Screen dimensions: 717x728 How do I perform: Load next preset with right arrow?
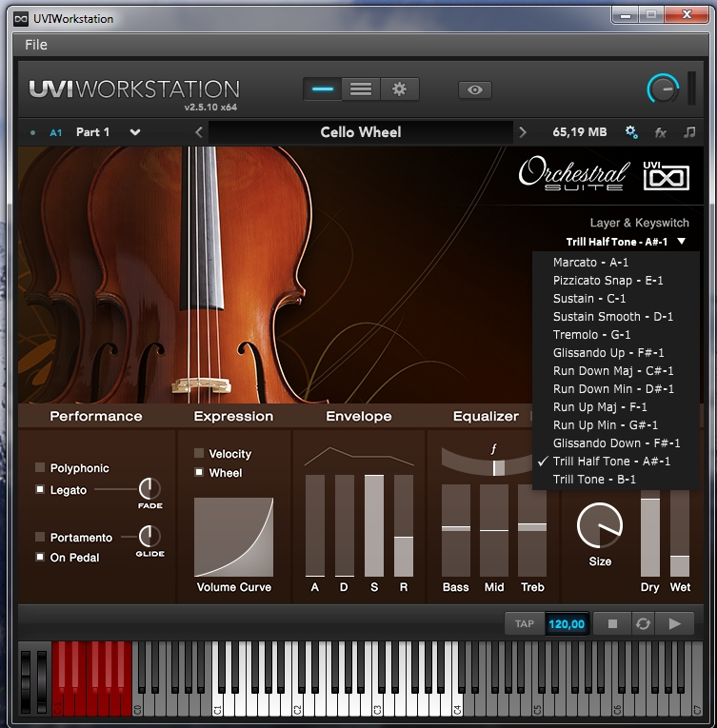point(523,132)
